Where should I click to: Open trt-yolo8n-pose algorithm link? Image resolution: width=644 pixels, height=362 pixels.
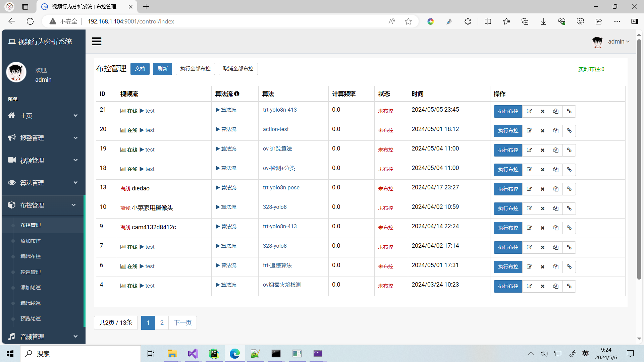coord(281,188)
